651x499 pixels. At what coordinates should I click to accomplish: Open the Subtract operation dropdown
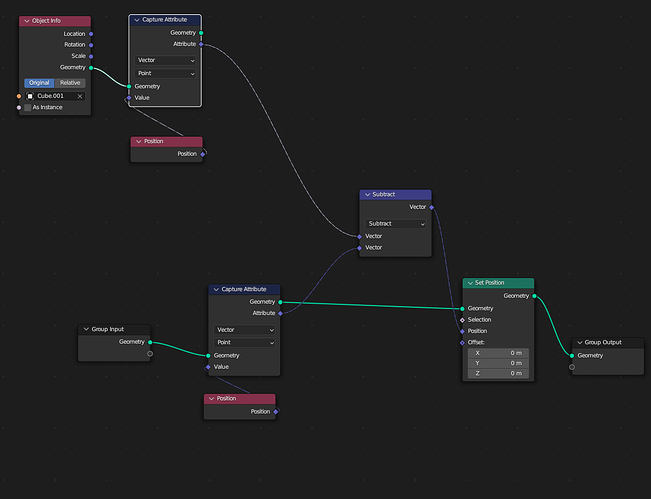(x=395, y=224)
